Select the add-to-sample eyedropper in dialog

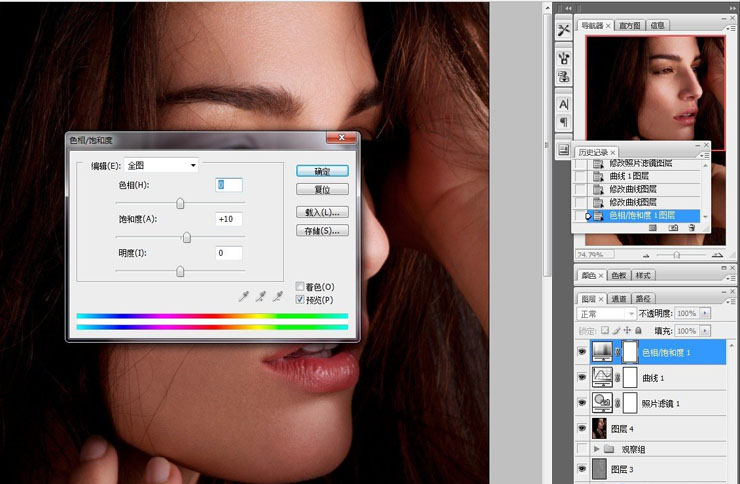coord(261,296)
